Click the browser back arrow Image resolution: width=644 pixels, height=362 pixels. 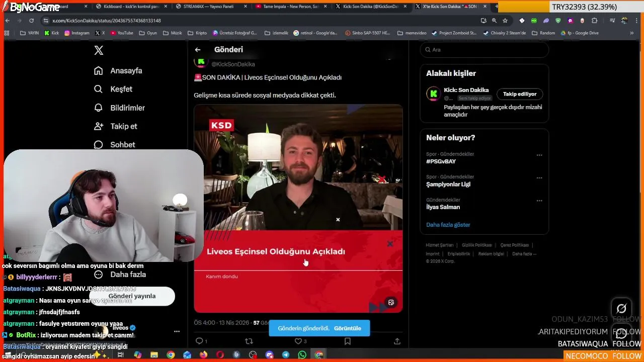[8, 21]
